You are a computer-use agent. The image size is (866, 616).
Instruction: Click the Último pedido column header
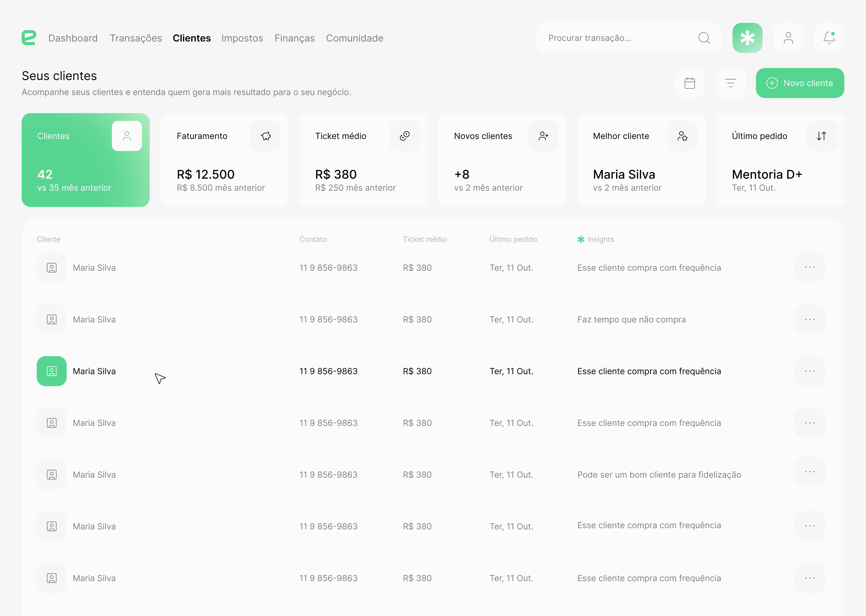[x=513, y=239]
